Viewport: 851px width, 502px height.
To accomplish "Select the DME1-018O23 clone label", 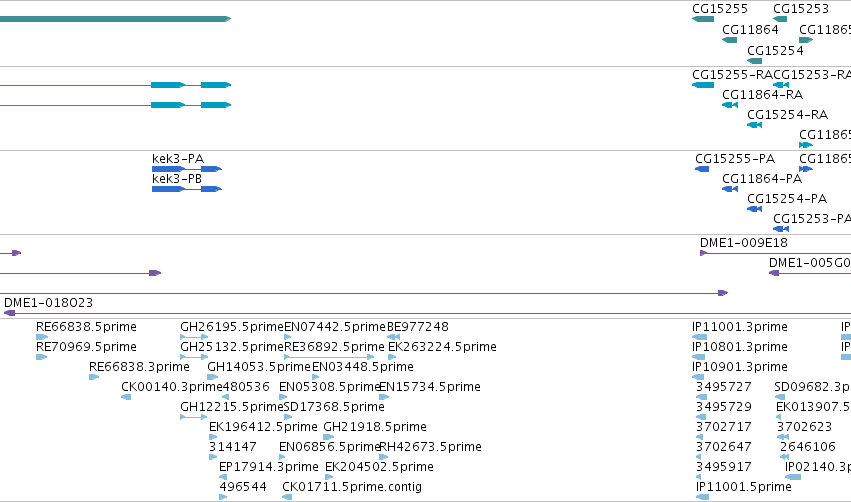I will click(x=48, y=302).
